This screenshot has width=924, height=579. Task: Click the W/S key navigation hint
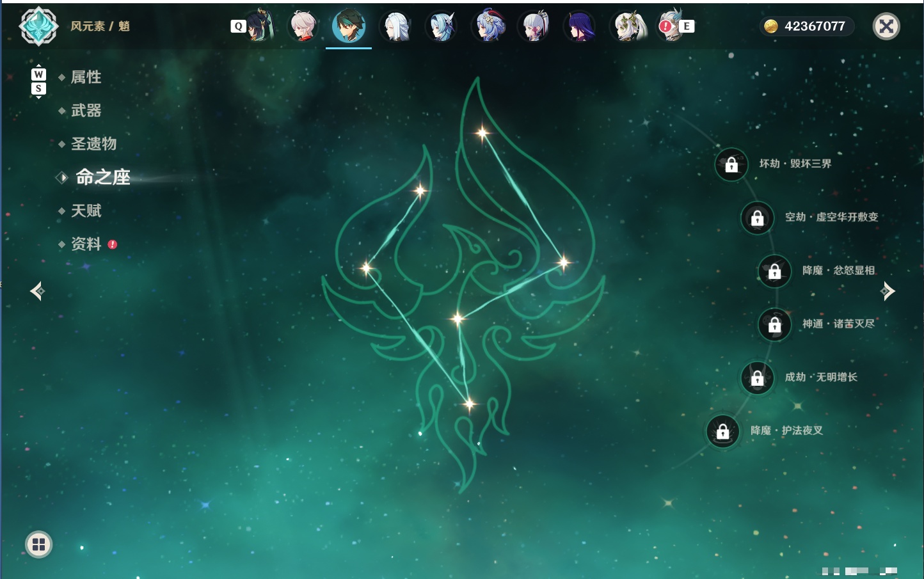pyautogui.click(x=38, y=81)
